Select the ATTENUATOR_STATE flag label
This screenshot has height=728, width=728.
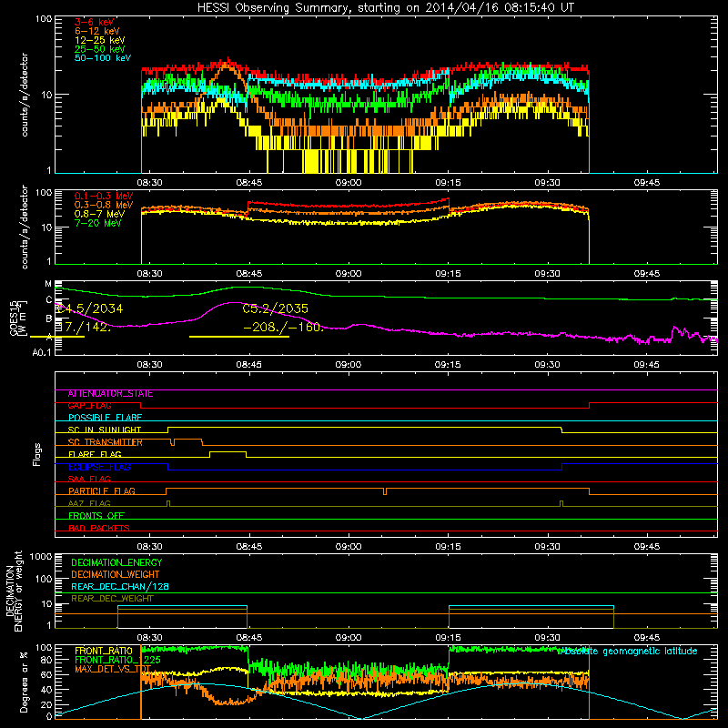coord(110,394)
